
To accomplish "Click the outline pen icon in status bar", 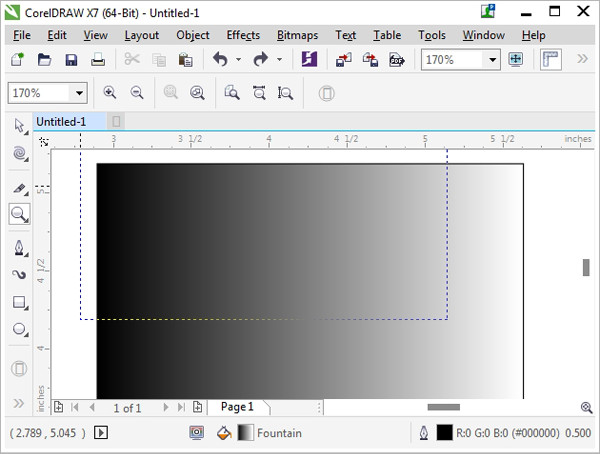I will (x=424, y=433).
